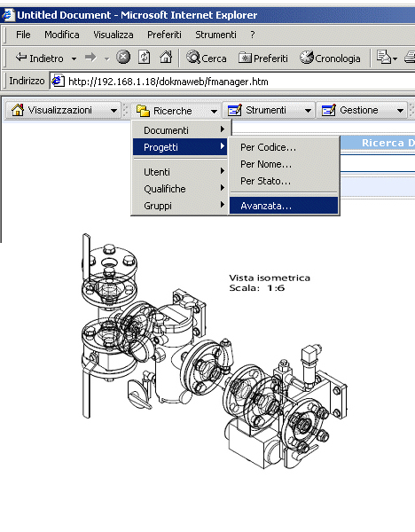Viewport: 415px width, 532px height.
Task: Go to the home page icon
Action: (166, 58)
